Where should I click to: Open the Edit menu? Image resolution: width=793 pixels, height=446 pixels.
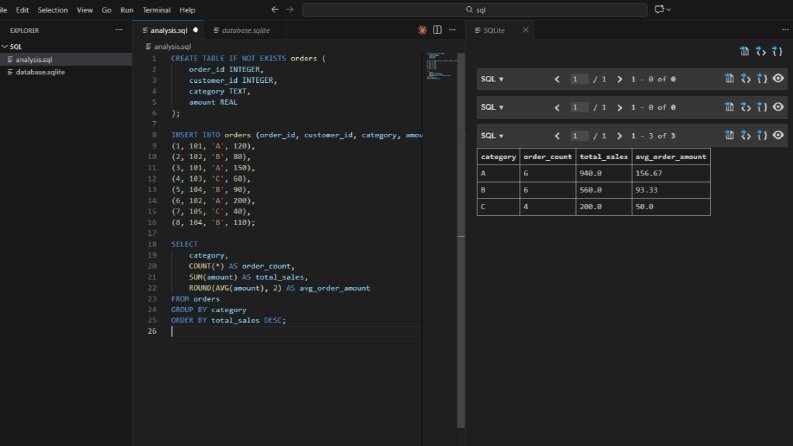pos(22,10)
